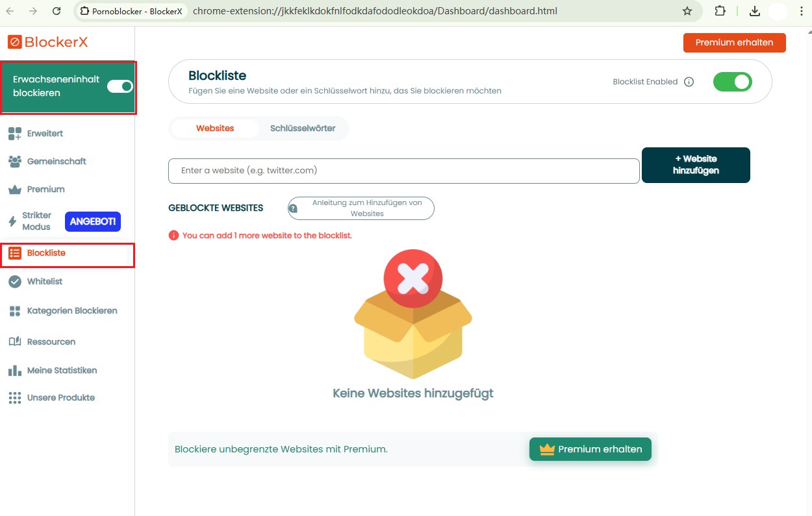This screenshot has width=812, height=516.
Task: Open Anleitung zum Hinzufügen von Websites
Action: pos(361,208)
